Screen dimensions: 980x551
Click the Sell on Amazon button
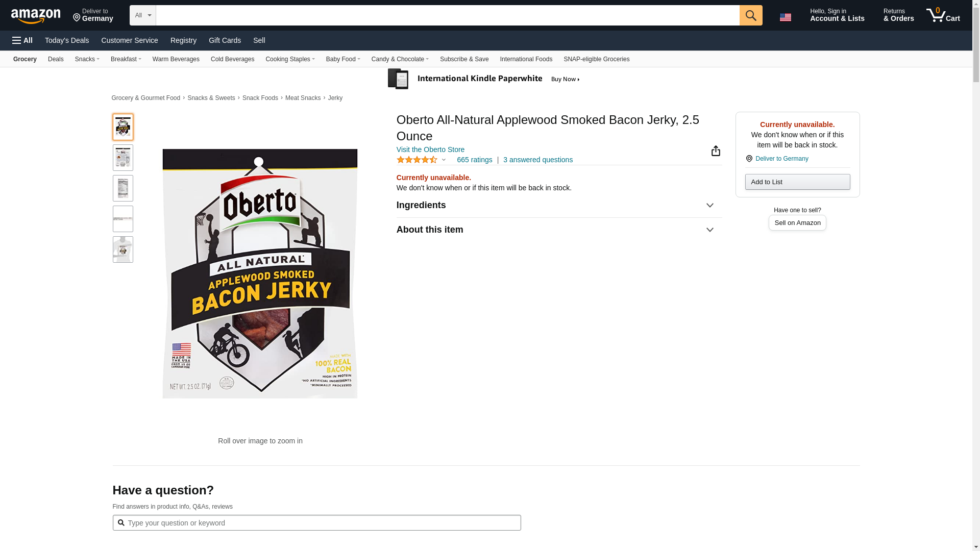[797, 223]
